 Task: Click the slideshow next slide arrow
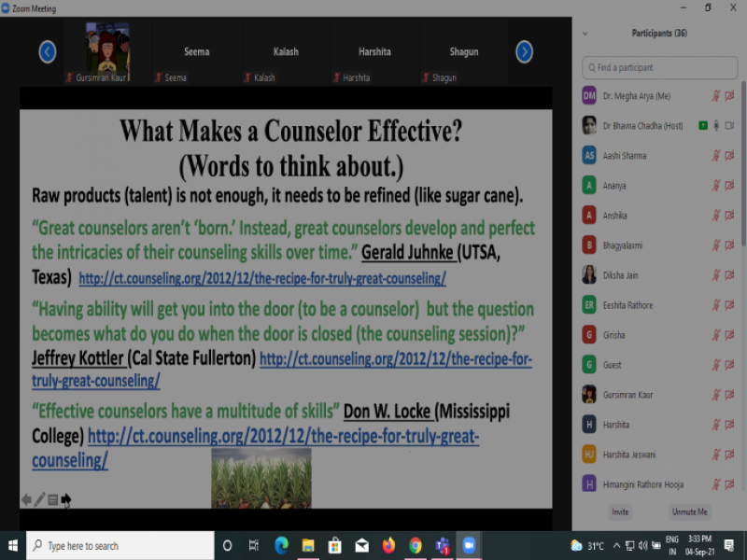pyautogui.click(x=66, y=500)
